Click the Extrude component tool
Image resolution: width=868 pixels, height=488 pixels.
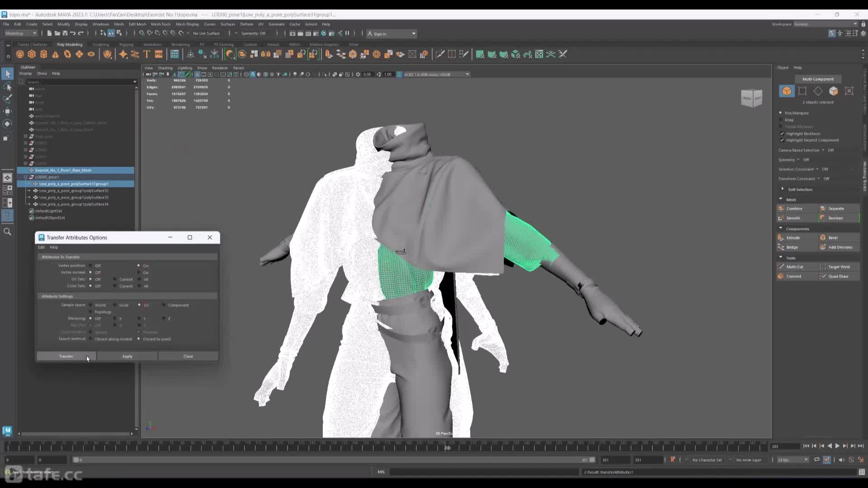point(797,238)
